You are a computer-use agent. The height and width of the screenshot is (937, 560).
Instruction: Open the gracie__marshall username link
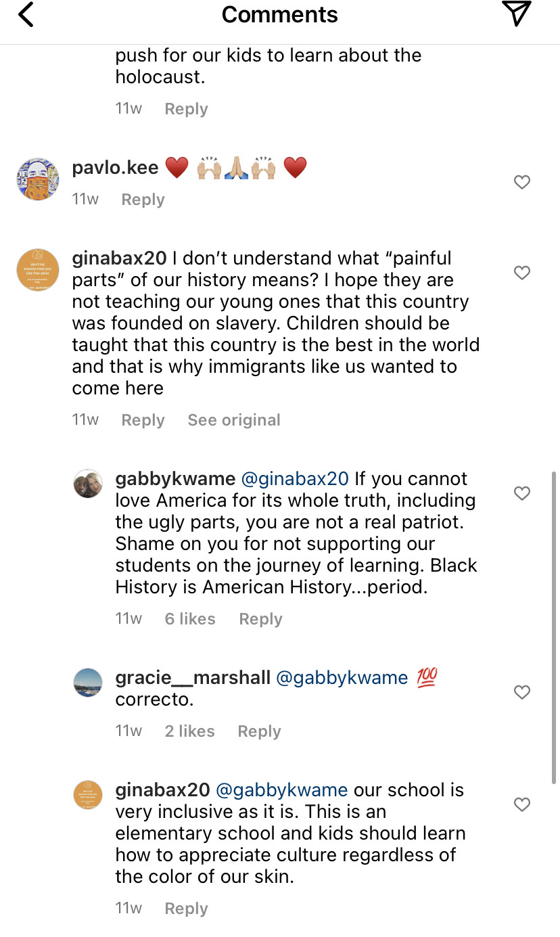click(193, 678)
